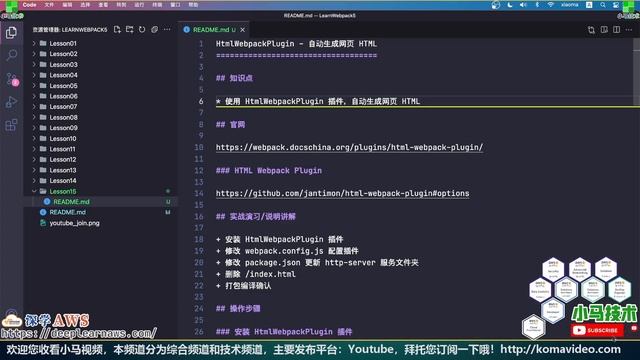Open preview to the side icon

coord(604,30)
